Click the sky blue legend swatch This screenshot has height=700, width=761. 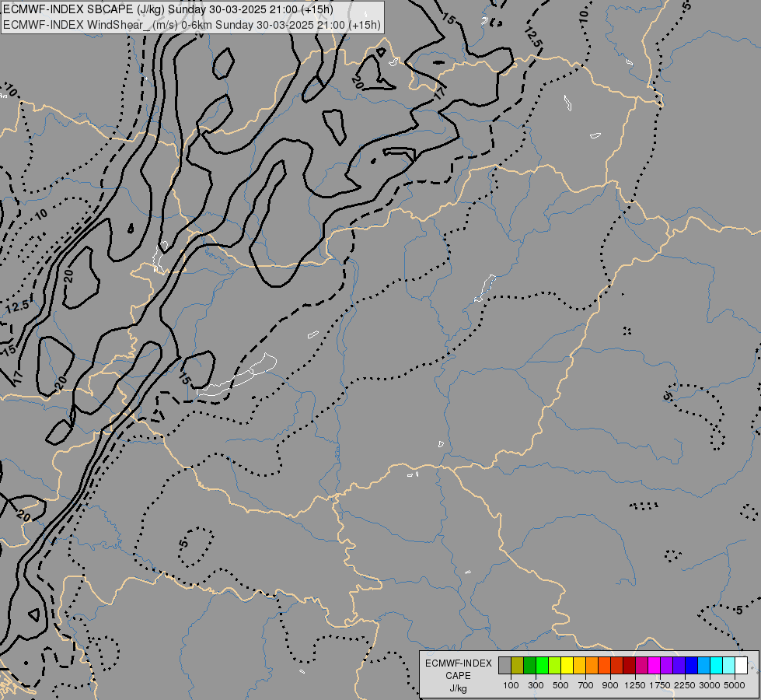tap(703, 665)
